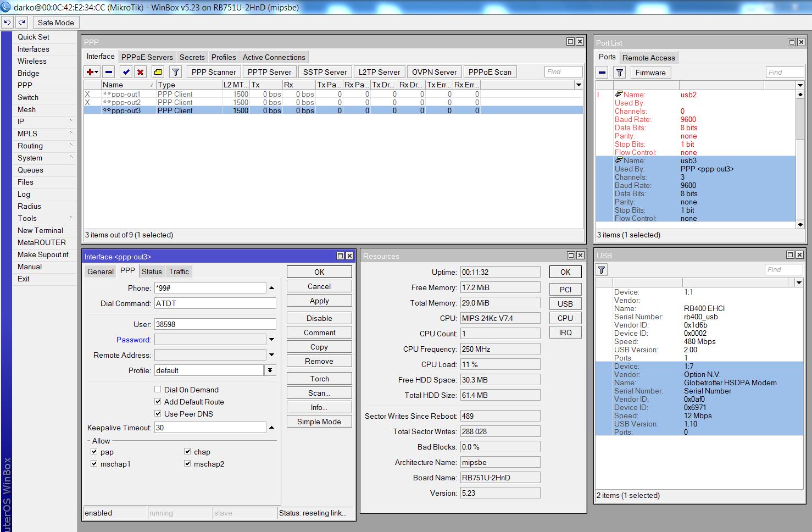Disable the chap authentication checkbox
Viewport: 812px width, 532px height.
pos(187,451)
